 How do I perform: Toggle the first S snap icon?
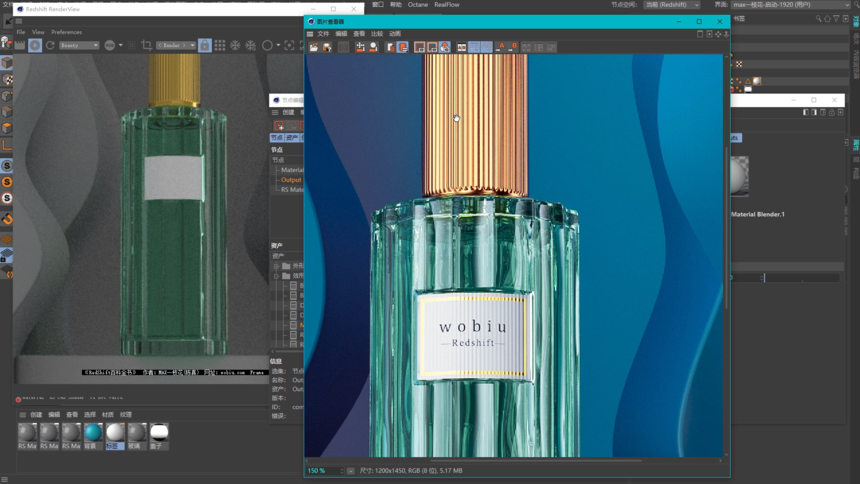7,166
